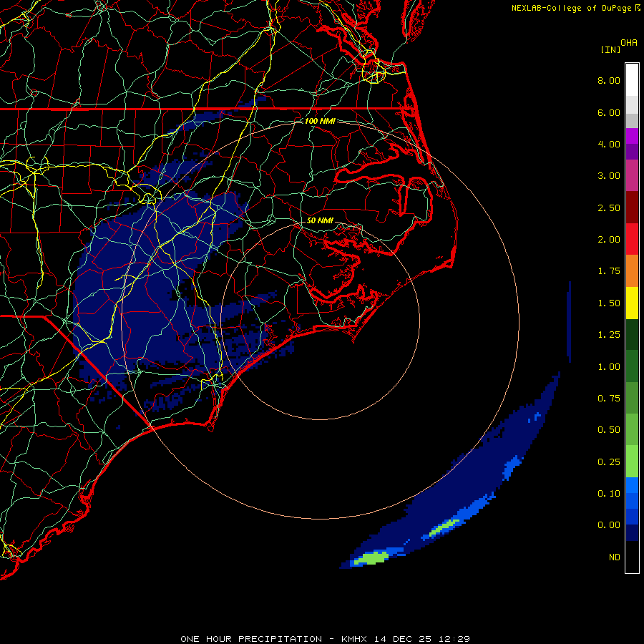Pick the navy swatch just above ND
The width and height of the screenshot is (644, 644).
[x=632, y=532]
